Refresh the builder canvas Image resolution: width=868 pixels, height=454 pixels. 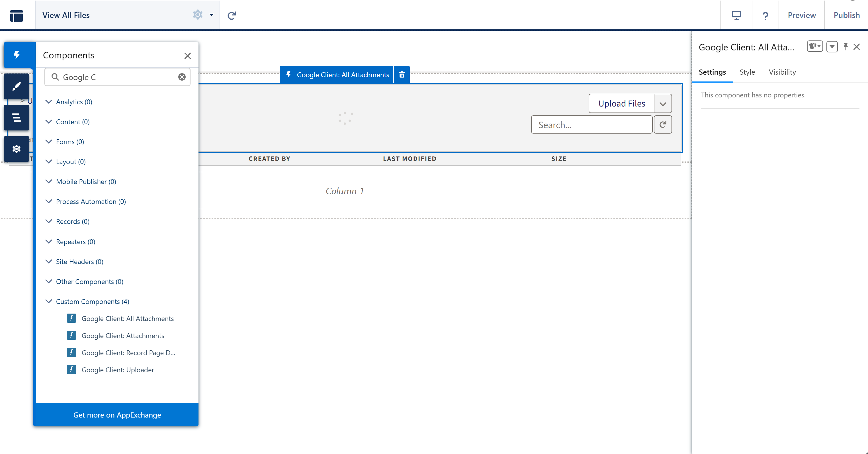[232, 15]
